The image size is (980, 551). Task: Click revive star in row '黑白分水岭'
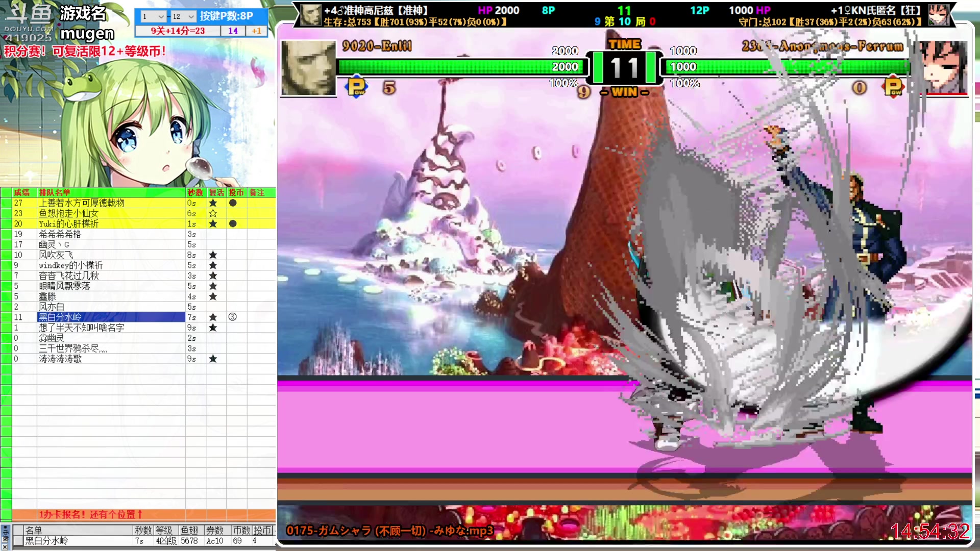click(213, 317)
